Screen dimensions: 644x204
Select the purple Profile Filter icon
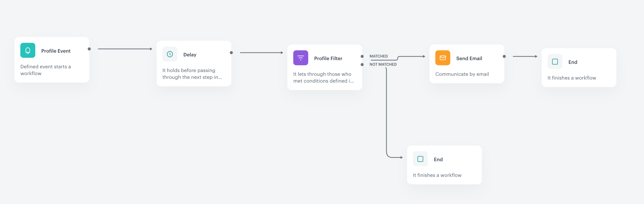point(300,57)
